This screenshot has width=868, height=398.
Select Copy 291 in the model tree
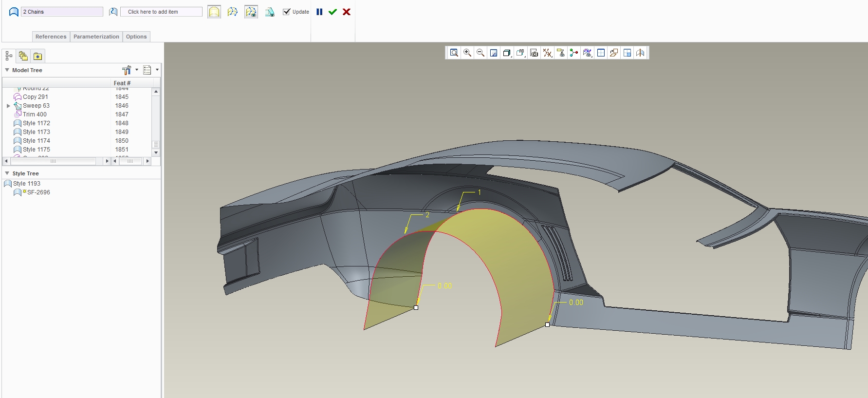tap(35, 97)
